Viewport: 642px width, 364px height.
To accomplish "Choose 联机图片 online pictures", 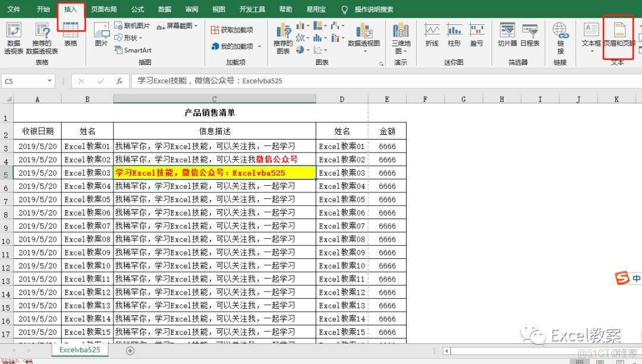I will (x=132, y=26).
